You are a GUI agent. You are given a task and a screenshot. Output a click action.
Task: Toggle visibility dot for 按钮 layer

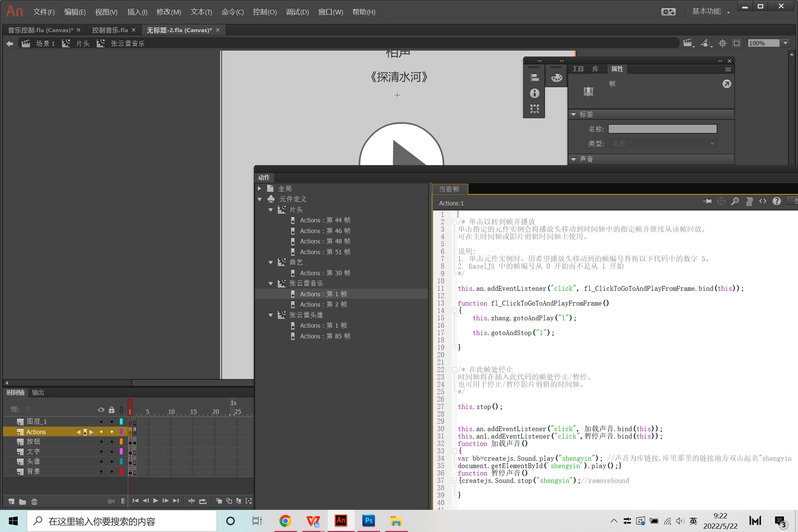pyautogui.click(x=101, y=441)
